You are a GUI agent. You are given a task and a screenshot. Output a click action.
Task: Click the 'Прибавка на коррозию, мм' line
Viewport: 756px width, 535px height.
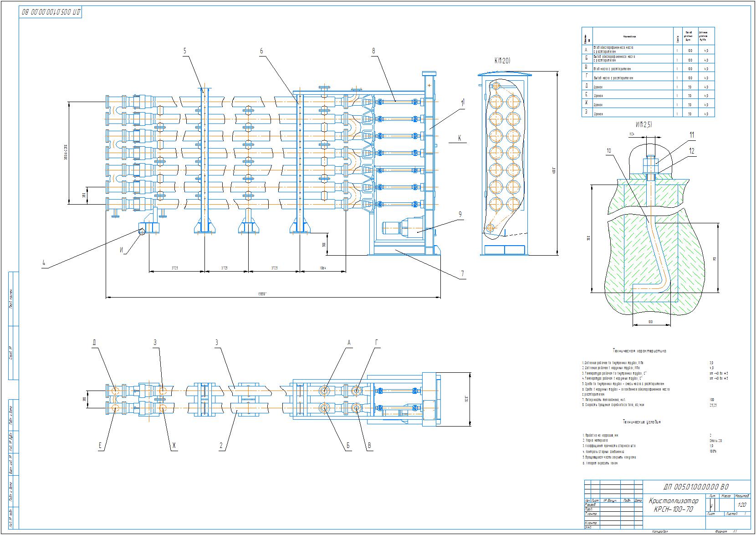[x=600, y=435]
